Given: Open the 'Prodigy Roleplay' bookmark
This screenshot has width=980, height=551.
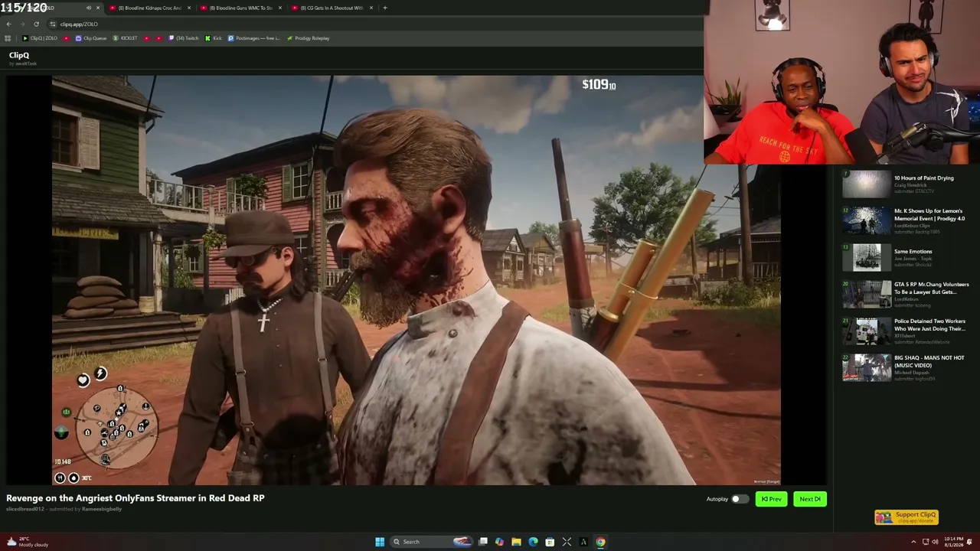Looking at the screenshot, I should click(x=308, y=38).
